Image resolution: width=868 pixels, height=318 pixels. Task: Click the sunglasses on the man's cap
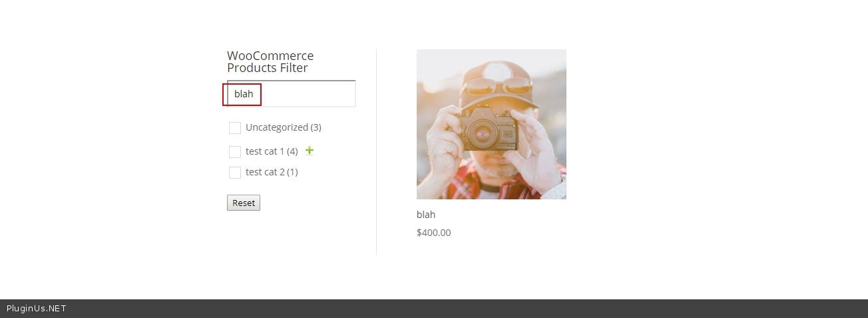click(x=497, y=85)
